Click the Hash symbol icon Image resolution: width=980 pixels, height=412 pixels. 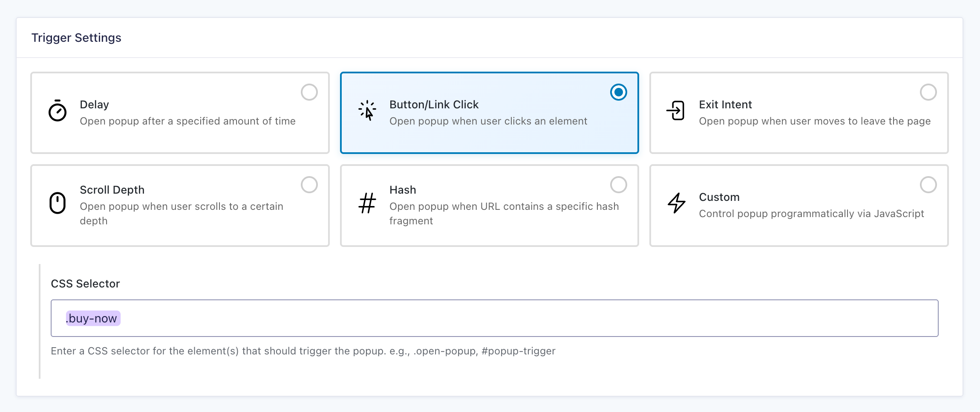367,203
